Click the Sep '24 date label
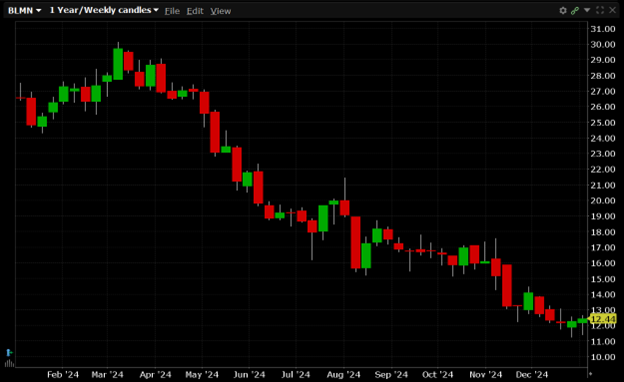Viewport: 624px width, 382px height. (x=391, y=375)
